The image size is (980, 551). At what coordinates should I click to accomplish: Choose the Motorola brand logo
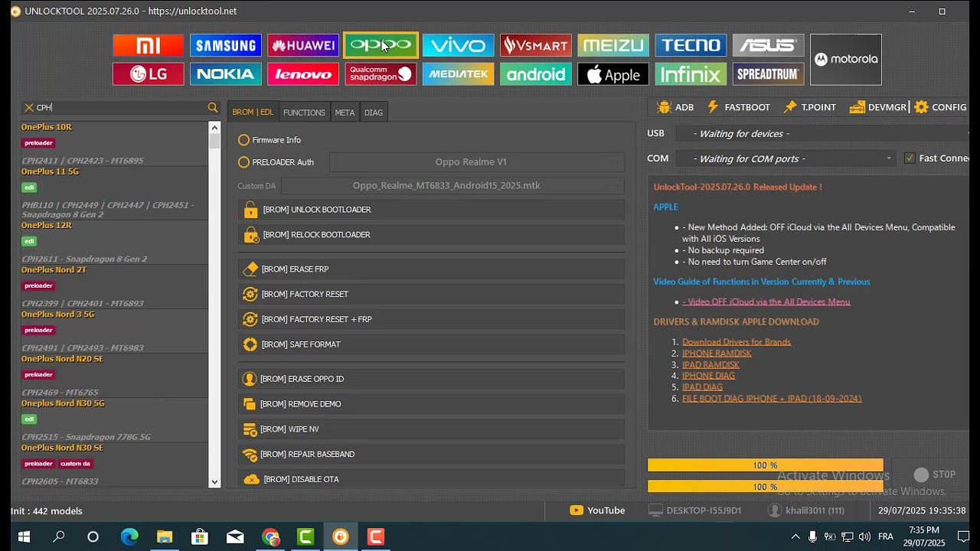pyautogui.click(x=846, y=60)
